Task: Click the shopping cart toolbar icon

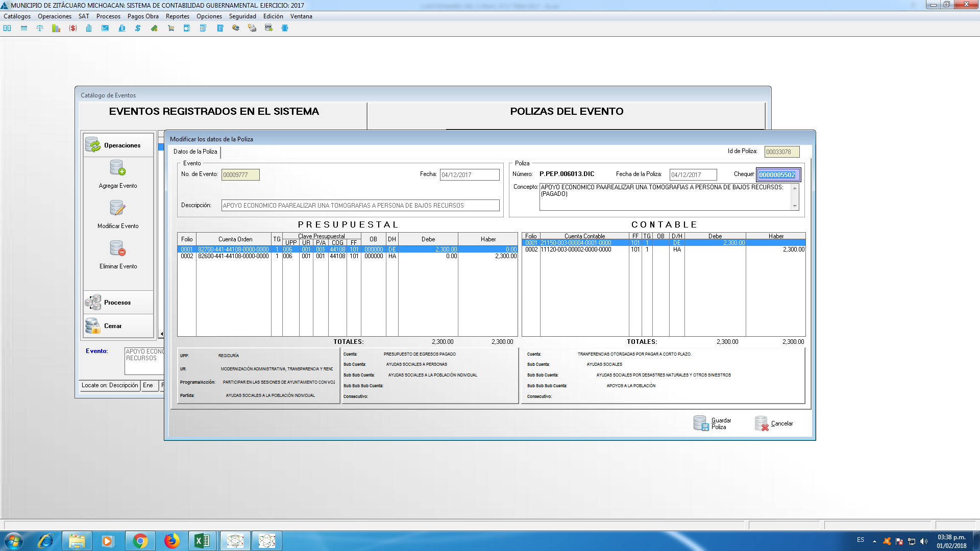Action: click(171, 28)
